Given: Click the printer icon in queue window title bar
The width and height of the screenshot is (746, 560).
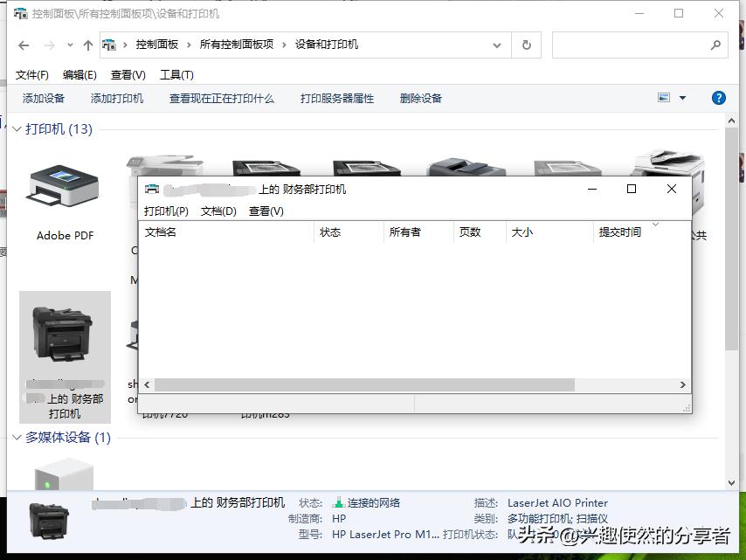Looking at the screenshot, I should click(x=152, y=188).
